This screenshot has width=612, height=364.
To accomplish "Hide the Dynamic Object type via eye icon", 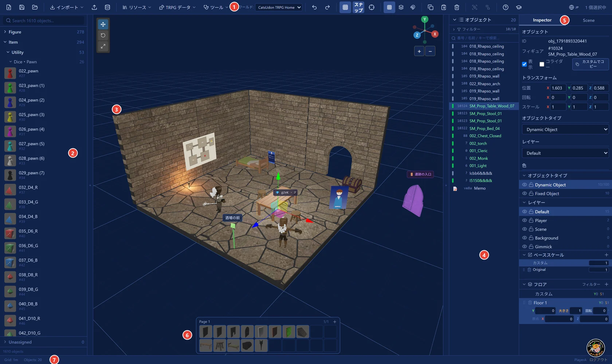I will pyautogui.click(x=525, y=185).
